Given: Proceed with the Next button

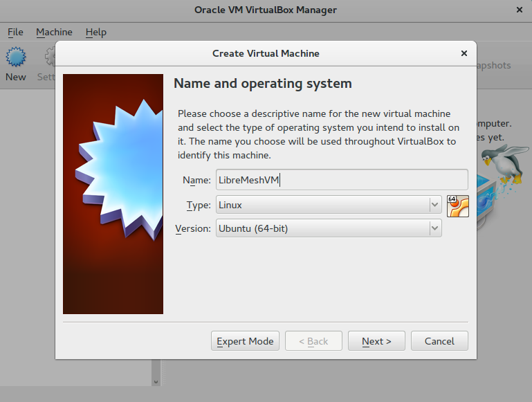Looking at the screenshot, I should click(376, 341).
